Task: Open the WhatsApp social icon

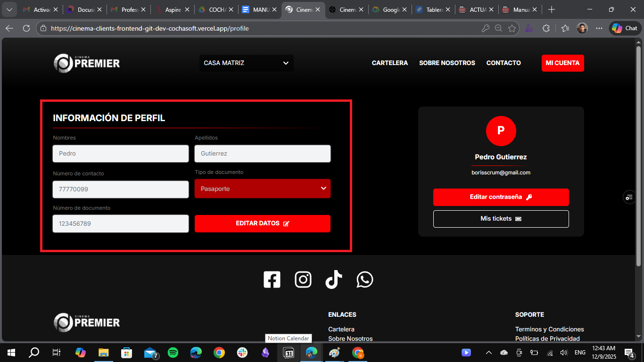Action: [365, 280]
